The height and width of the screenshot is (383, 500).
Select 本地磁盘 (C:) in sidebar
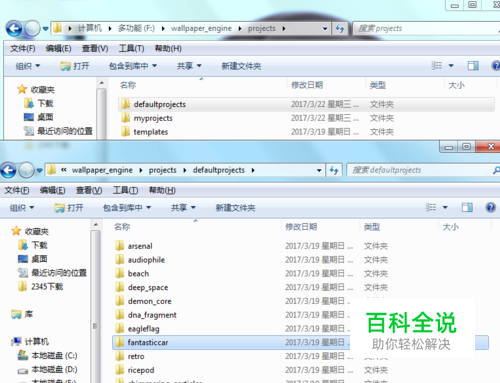(48, 355)
